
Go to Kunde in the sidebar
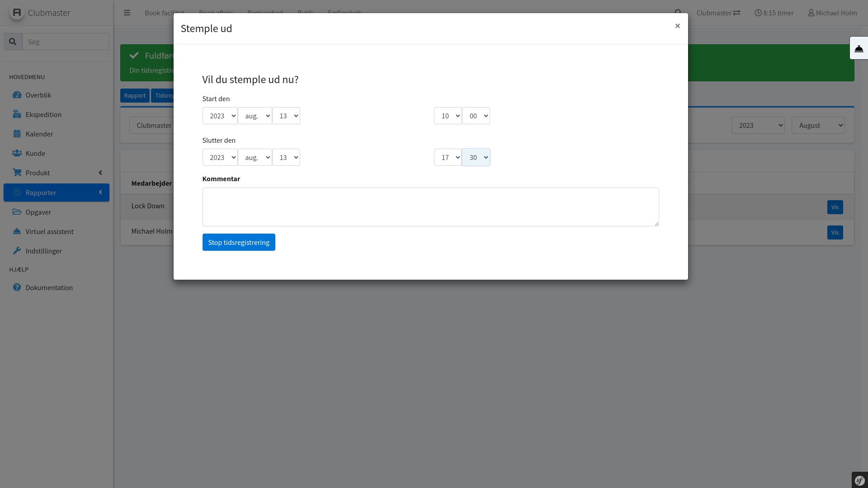[35, 153]
